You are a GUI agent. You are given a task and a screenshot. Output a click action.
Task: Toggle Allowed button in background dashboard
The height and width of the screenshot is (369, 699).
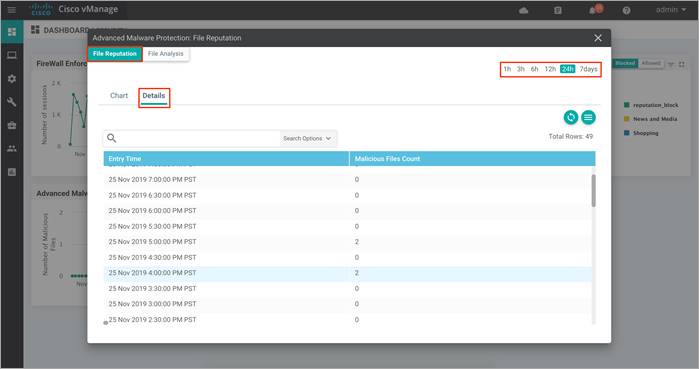651,63
